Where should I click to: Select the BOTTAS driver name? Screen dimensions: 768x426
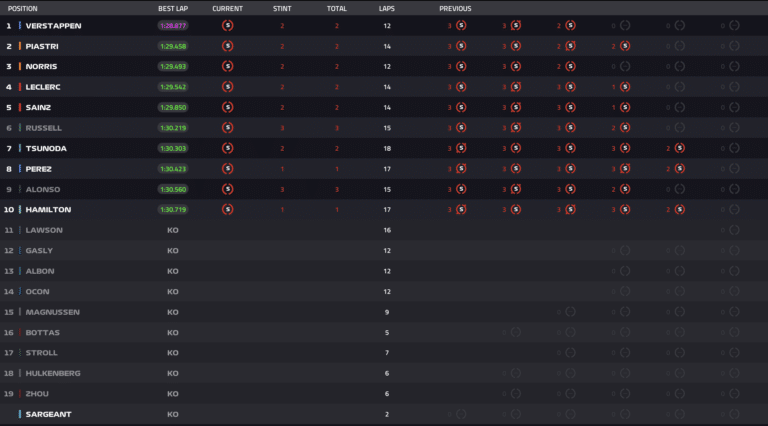tap(43, 332)
